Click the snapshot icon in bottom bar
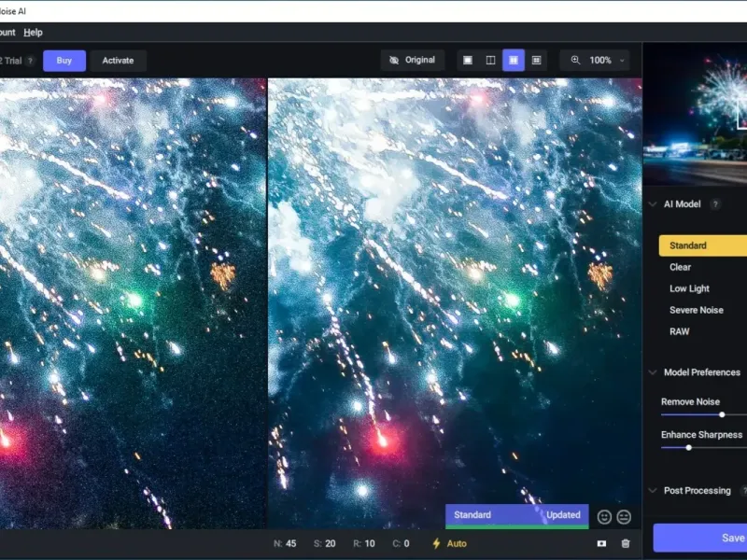This screenshot has width=747, height=560. pos(601,543)
